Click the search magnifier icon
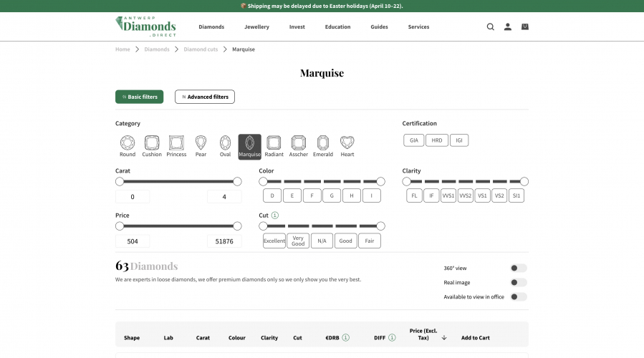The width and height of the screenshot is (644, 358). click(490, 27)
